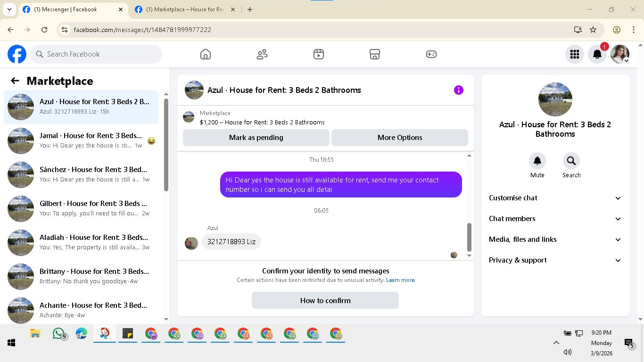Image resolution: width=644 pixels, height=362 pixels.
Task: Open the Windows Start menu
Action: click(x=11, y=343)
